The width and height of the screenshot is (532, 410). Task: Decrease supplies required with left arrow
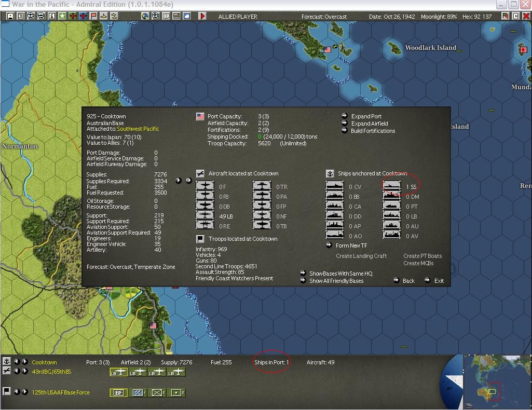tap(179, 181)
